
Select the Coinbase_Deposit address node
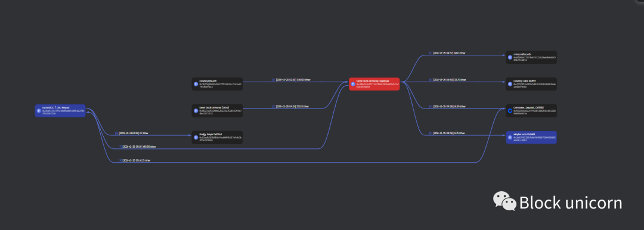point(531,110)
